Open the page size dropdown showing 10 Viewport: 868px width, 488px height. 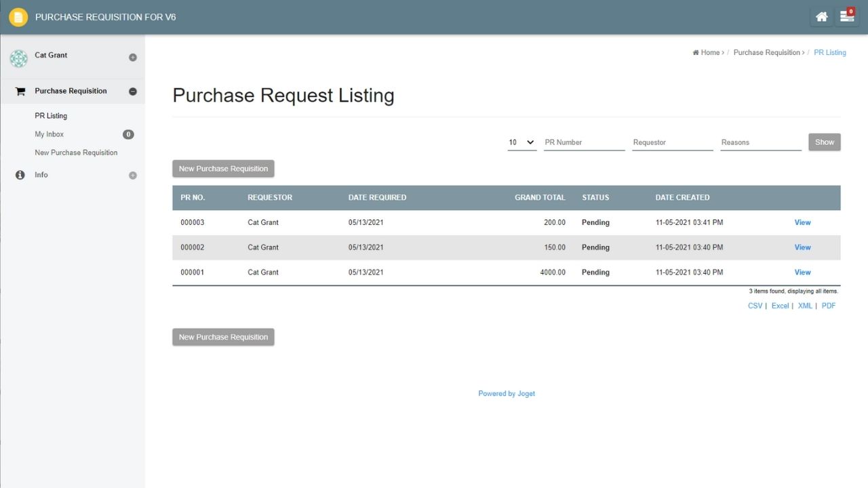point(521,142)
